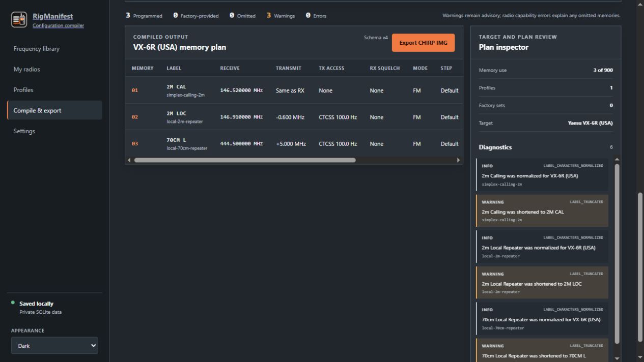Viewport: 644px width, 362px height.
Task: Click the diagnostics list scroll-up arrow
Action: pyautogui.click(x=617, y=160)
